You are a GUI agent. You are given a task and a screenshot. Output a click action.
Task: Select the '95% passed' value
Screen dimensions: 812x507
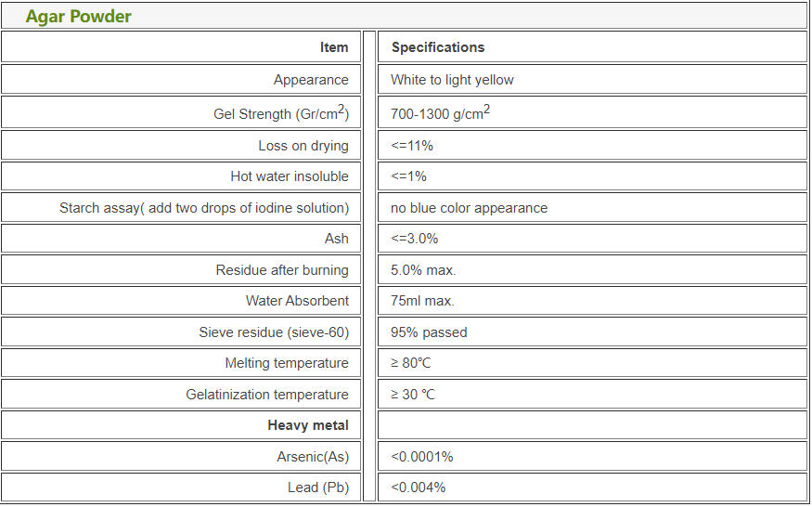click(429, 332)
